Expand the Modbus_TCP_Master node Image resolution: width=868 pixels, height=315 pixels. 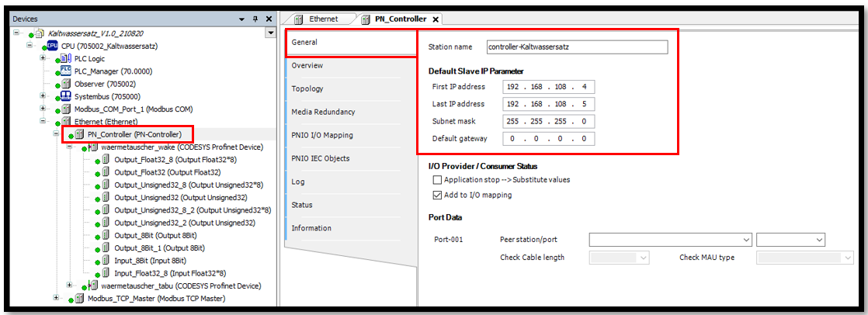pos(57,298)
